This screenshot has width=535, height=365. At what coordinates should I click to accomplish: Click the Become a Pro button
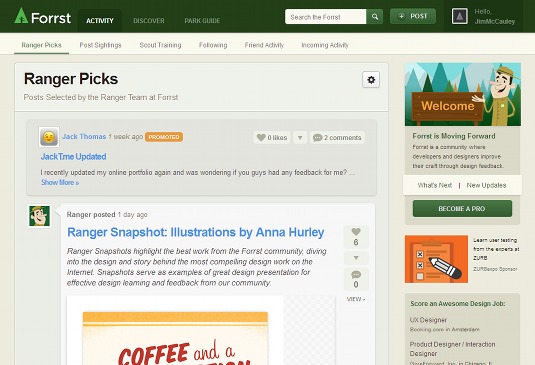click(462, 208)
